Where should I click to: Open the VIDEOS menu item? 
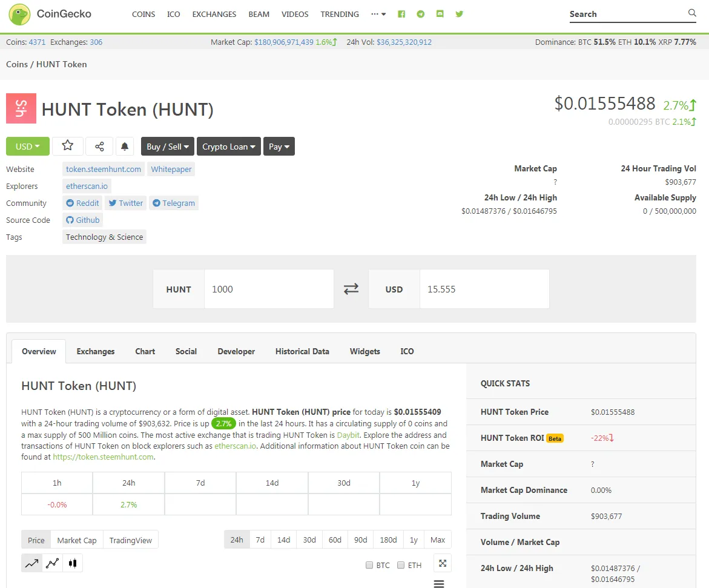pyautogui.click(x=295, y=14)
